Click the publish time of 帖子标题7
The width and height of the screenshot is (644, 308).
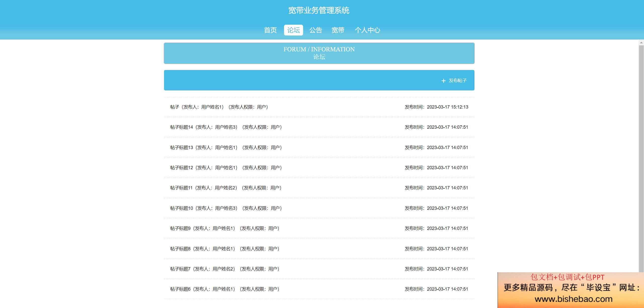pos(436,269)
